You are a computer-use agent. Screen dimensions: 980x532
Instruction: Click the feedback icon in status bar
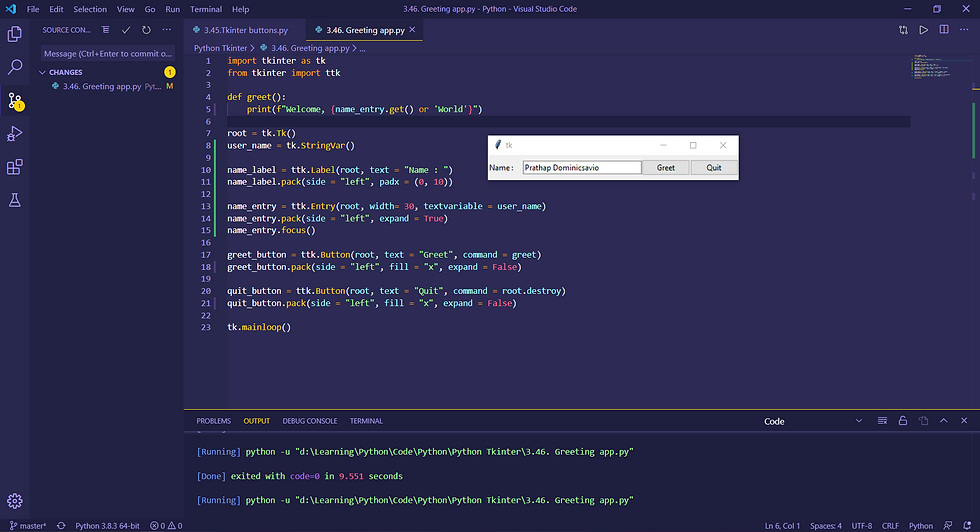[948, 526]
